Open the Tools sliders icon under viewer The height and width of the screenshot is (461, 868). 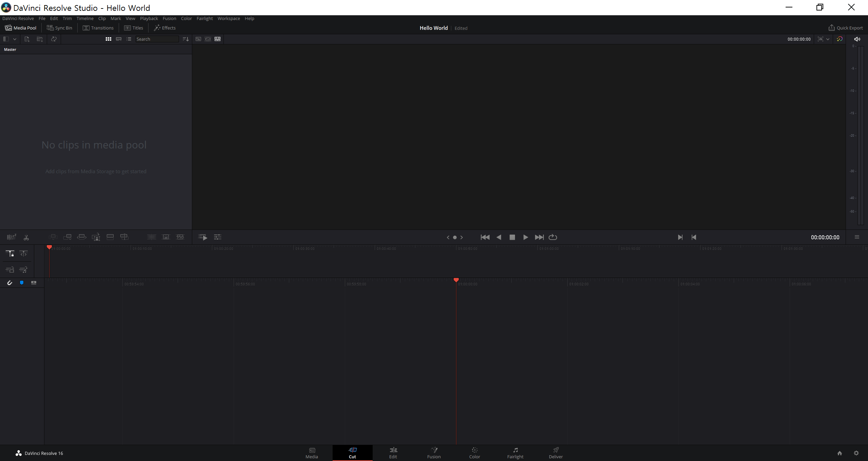[218, 237]
